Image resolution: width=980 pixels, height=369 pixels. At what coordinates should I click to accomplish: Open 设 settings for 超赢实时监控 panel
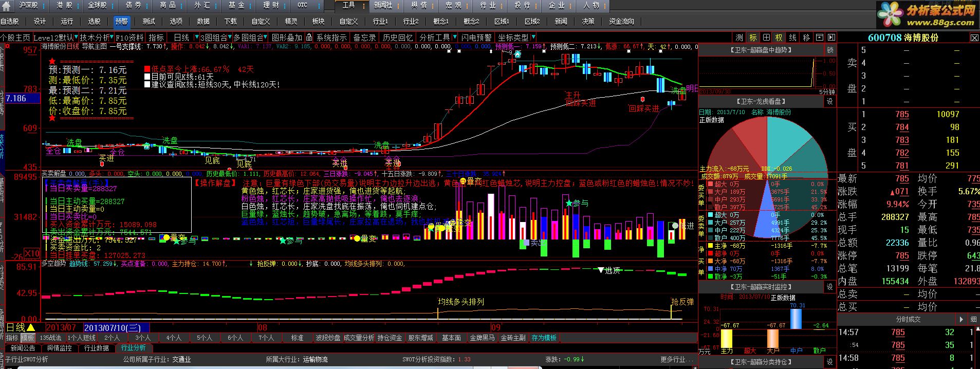[x=830, y=287]
